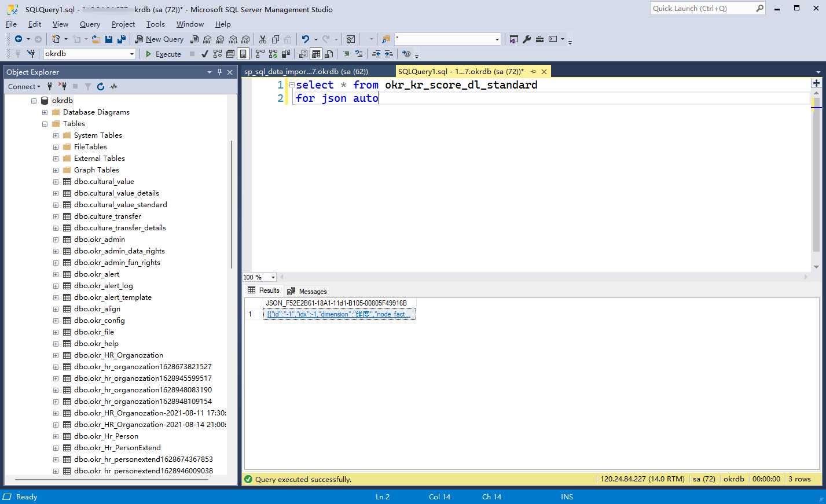
Task: Click the Save icon in the toolbar
Action: coord(110,39)
